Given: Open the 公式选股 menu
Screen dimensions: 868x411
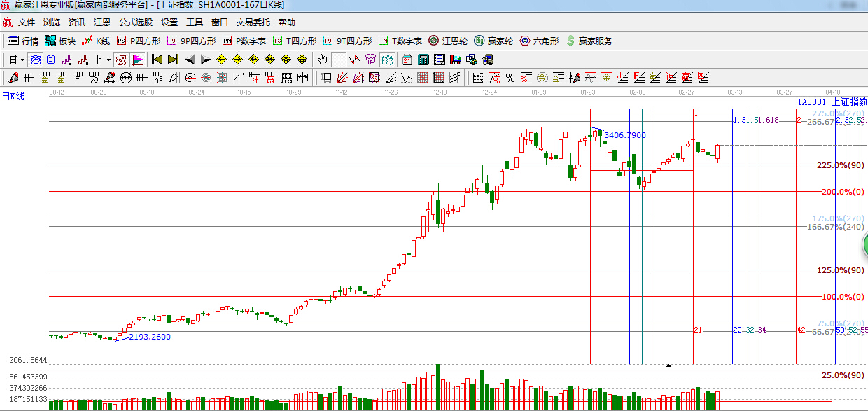Looking at the screenshot, I should tap(135, 22).
